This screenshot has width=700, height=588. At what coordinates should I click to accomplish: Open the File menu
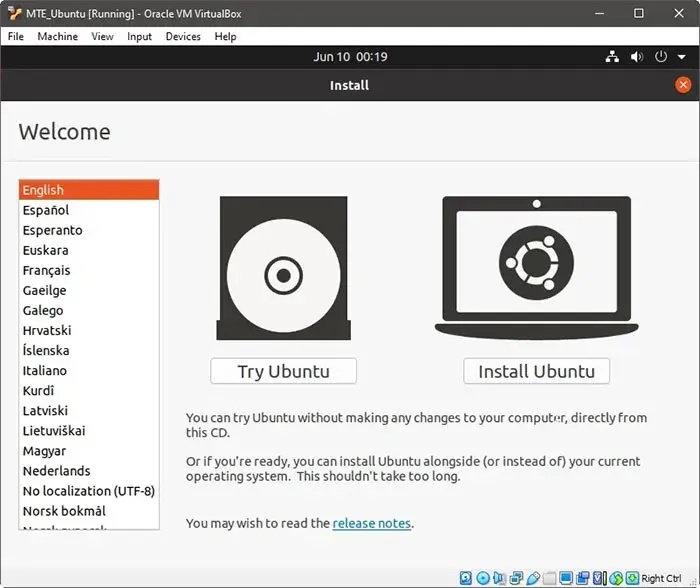pos(16,37)
